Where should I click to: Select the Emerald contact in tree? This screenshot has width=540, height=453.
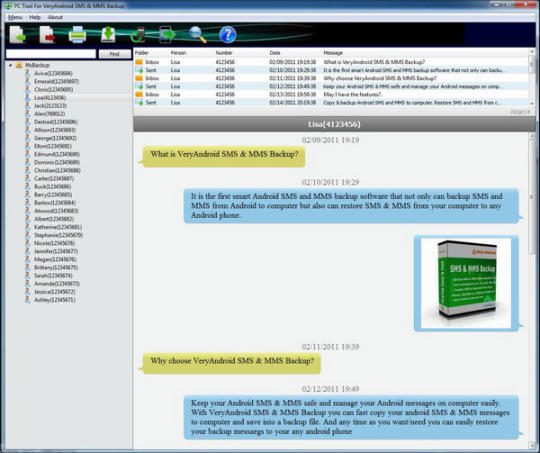tap(56, 82)
